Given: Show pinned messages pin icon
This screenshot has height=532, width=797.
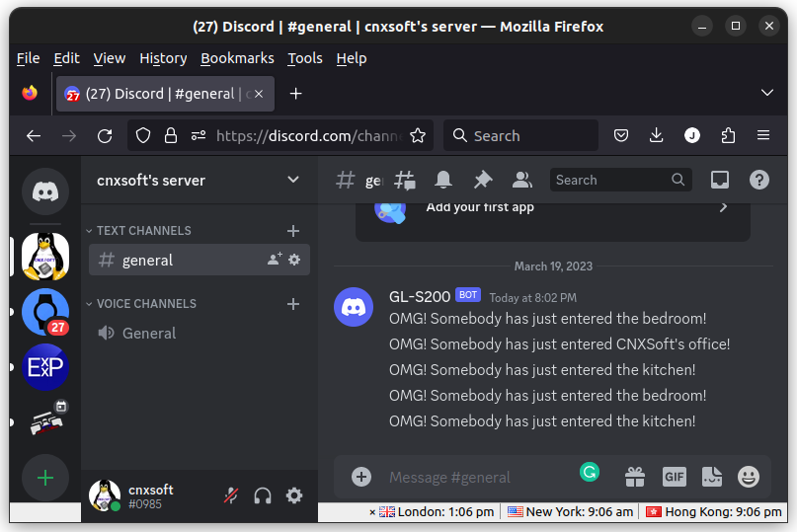Looking at the screenshot, I should 483,180.
